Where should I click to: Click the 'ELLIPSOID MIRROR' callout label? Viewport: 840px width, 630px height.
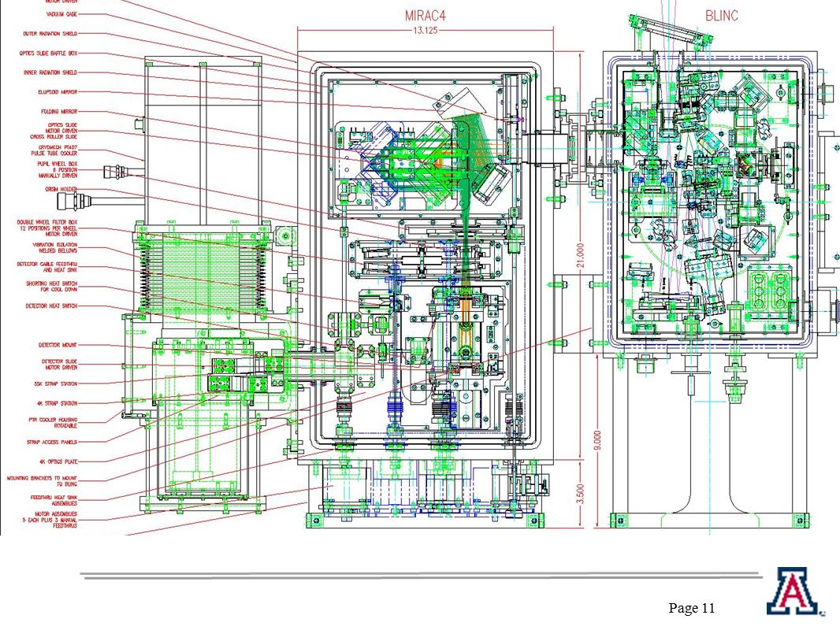58,92
